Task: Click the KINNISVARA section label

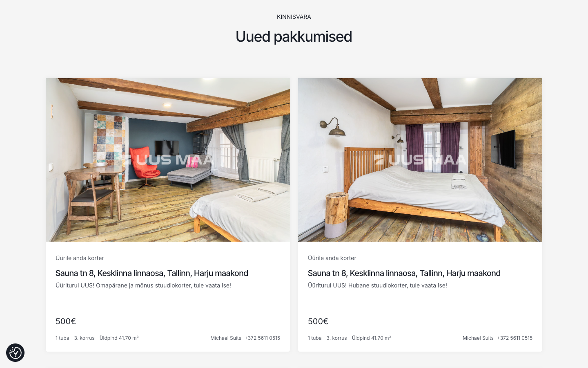Action: pyautogui.click(x=294, y=17)
